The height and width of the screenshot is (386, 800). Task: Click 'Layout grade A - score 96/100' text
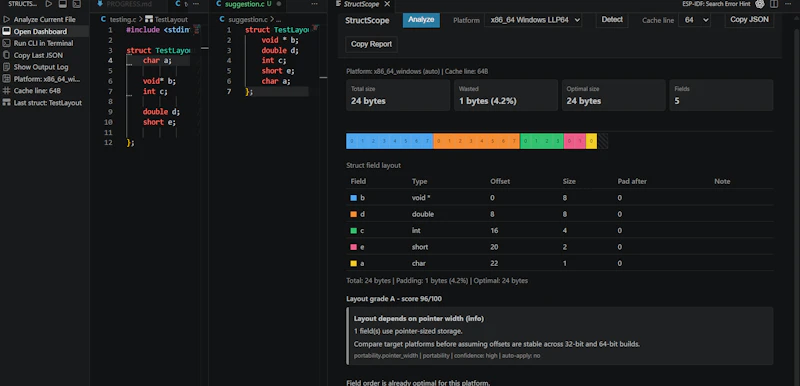[394, 299]
